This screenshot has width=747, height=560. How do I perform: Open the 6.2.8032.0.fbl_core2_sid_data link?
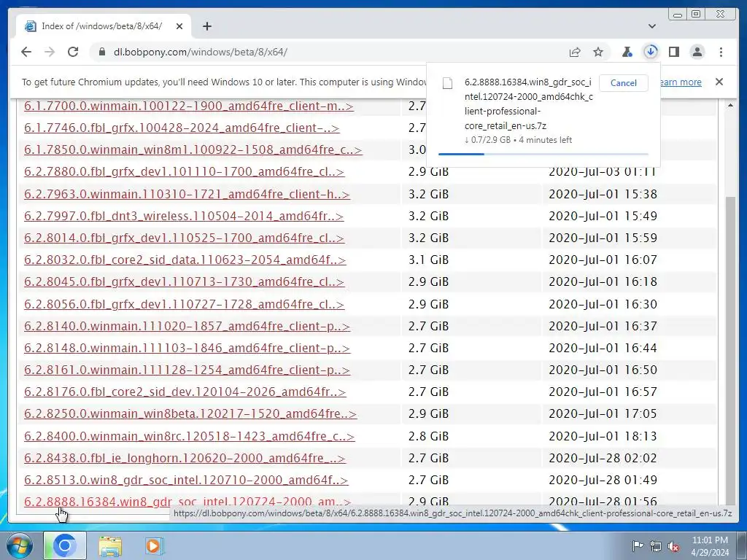(x=185, y=260)
